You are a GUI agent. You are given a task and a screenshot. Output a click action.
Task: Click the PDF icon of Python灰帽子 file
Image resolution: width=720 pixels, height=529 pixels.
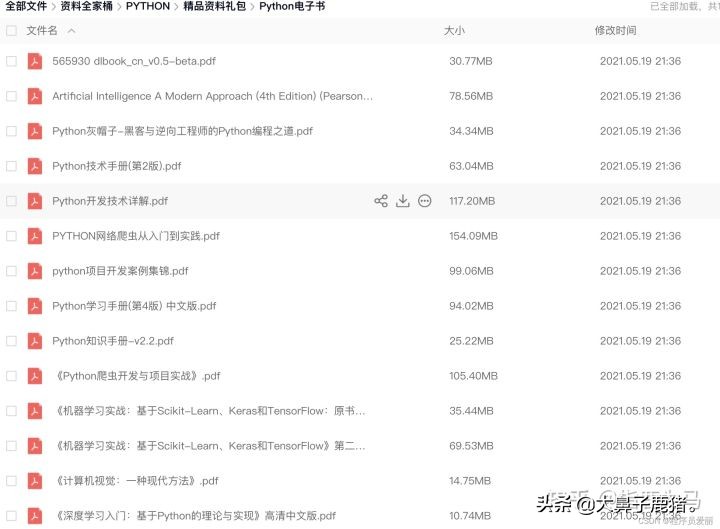[34, 131]
